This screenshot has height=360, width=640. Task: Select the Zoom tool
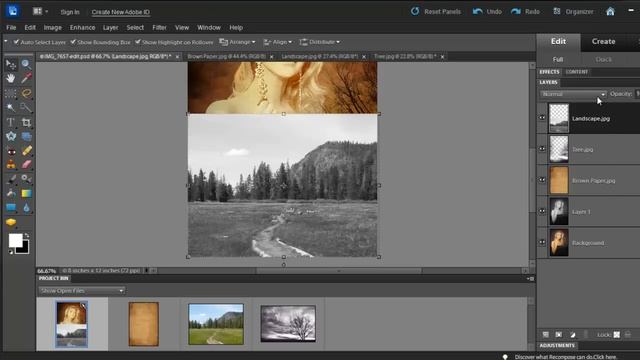[x=26, y=64]
